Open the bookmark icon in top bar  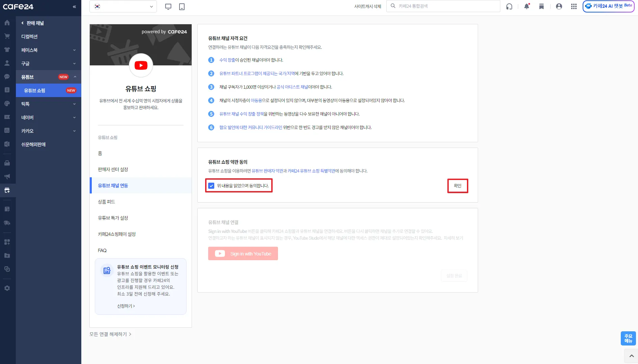point(542,6)
